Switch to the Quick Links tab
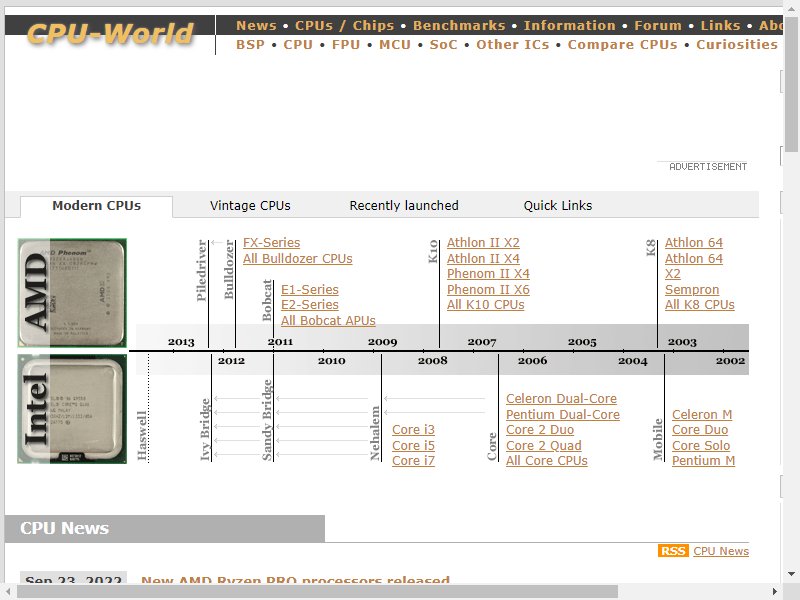The height and width of the screenshot is (600, 800). point(558,206)
